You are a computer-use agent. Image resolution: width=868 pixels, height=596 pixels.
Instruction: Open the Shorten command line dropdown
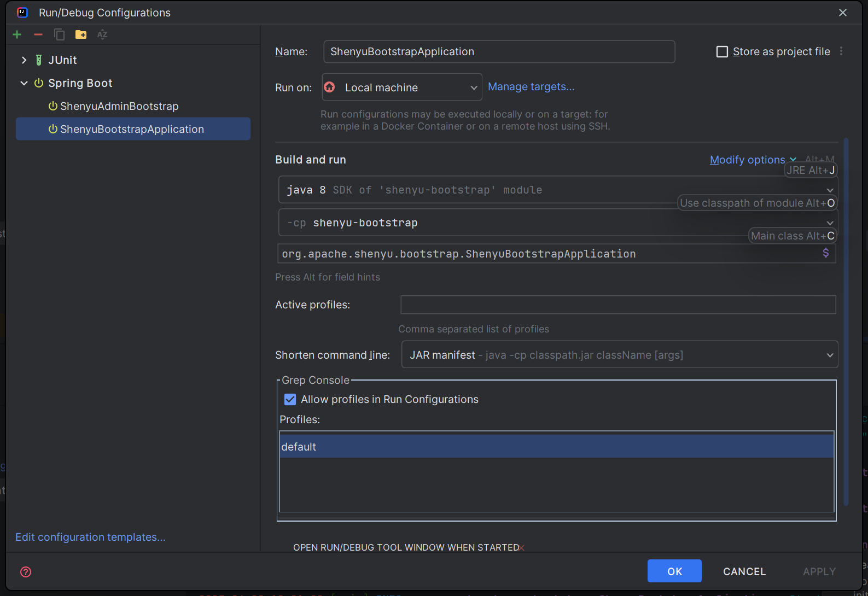(x=619, y=355)
